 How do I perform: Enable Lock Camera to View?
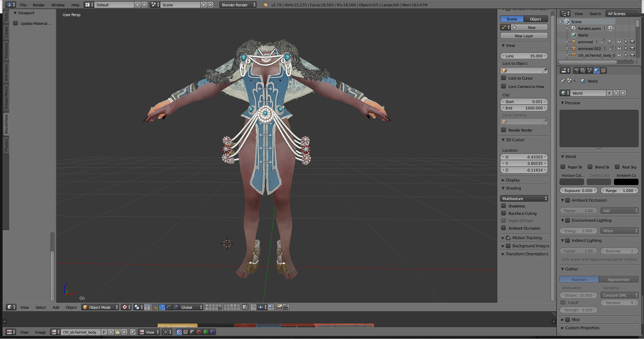pyautogui.click(x=503, y=86)
